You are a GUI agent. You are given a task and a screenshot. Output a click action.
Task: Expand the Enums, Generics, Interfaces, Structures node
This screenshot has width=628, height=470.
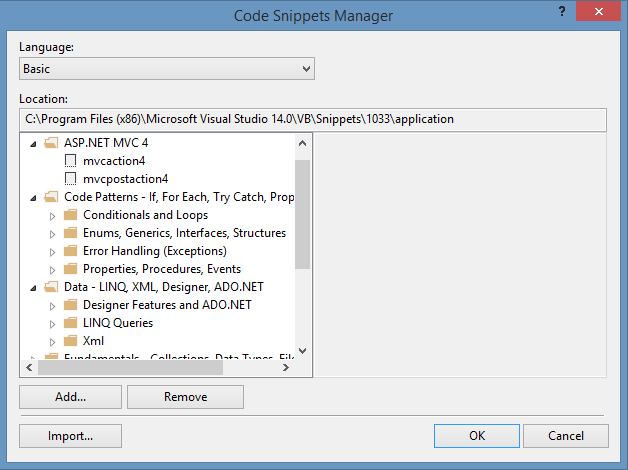[x=53, y=233]
